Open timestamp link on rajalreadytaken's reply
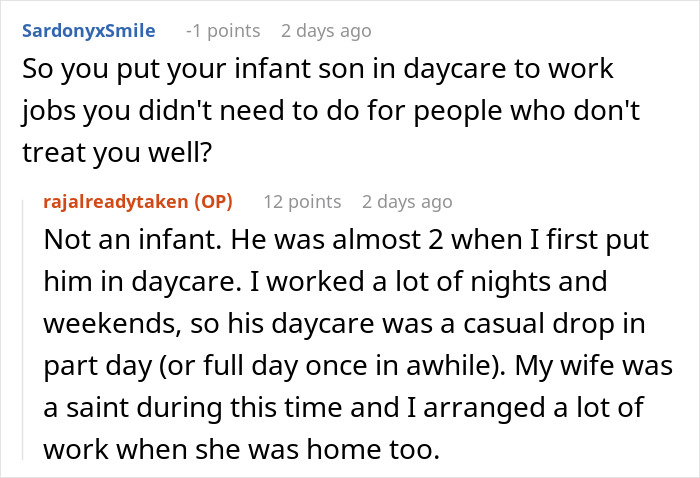This screenshot has height=478, width=700. pyautogui.click(x=407, y=201)
